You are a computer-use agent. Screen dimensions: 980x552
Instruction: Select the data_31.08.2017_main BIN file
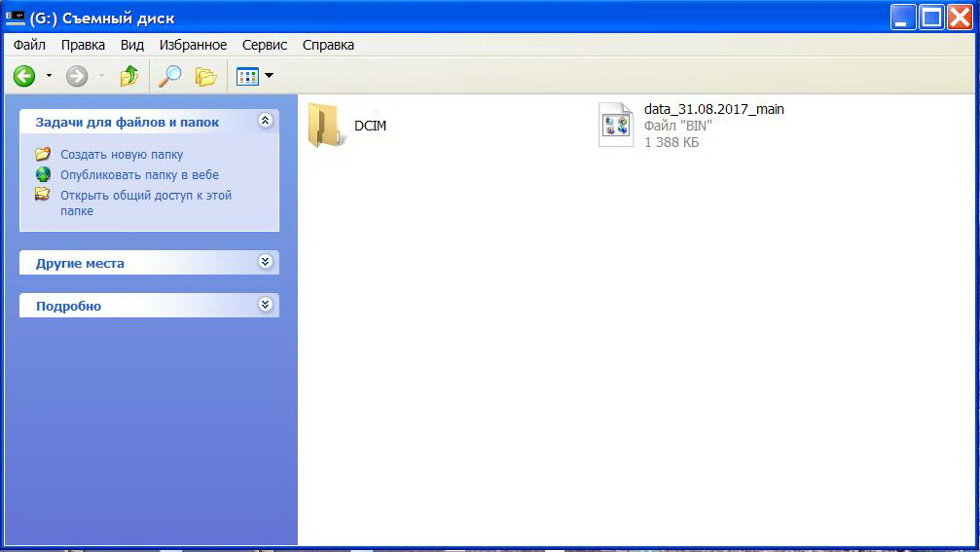click(x=616, y=126)
